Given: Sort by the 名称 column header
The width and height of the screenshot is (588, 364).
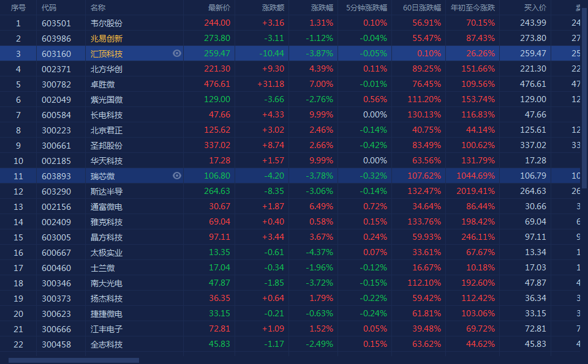Looking at the screenshot, I should coord(98,8).
